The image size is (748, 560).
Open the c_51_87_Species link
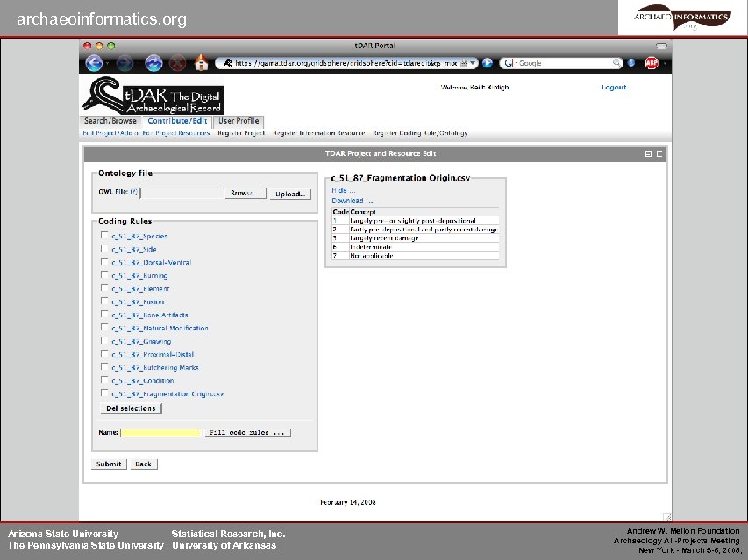point(139,237)
